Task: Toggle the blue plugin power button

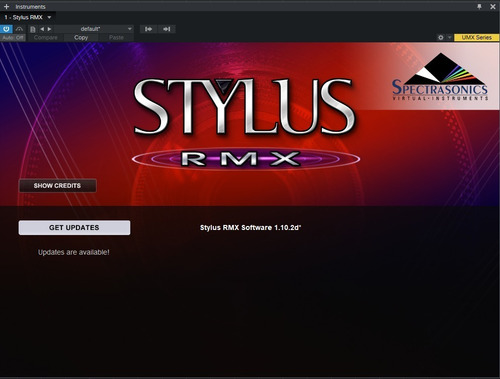Action: point(6,29)
